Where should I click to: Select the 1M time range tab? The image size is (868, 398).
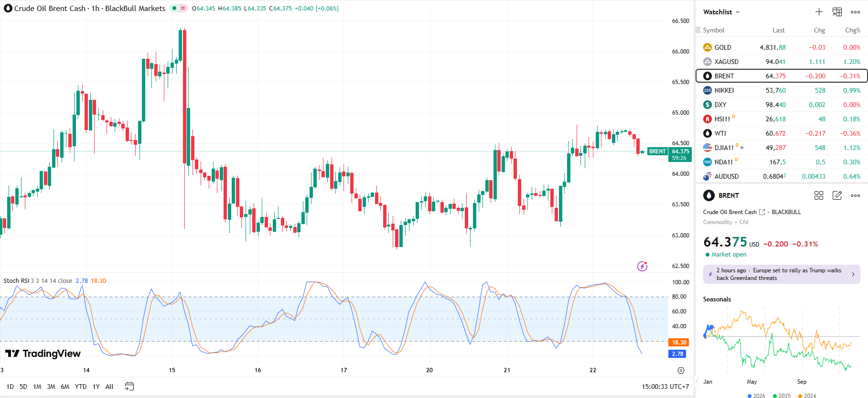point(37,387)
